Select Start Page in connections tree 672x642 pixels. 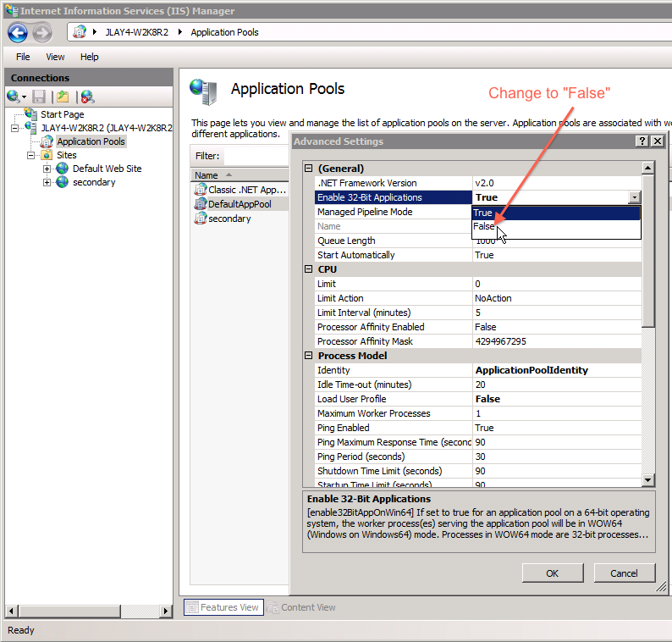click(x=62, y=114)
